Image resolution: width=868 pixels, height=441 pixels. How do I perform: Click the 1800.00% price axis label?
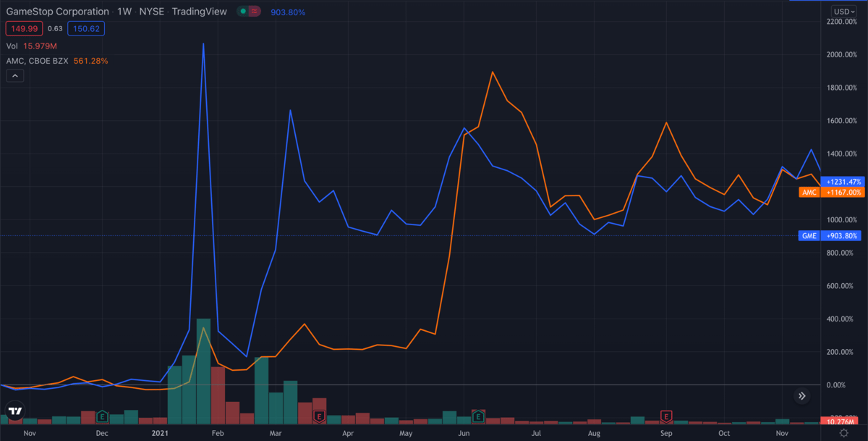pyautogui.click(x=842, y=88)
